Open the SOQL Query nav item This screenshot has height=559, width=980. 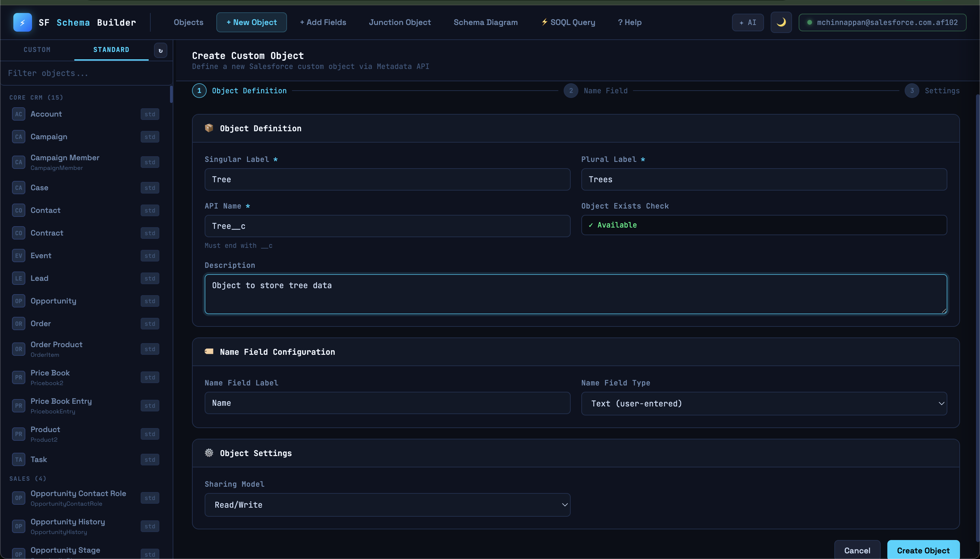click(x=568, y=22)
